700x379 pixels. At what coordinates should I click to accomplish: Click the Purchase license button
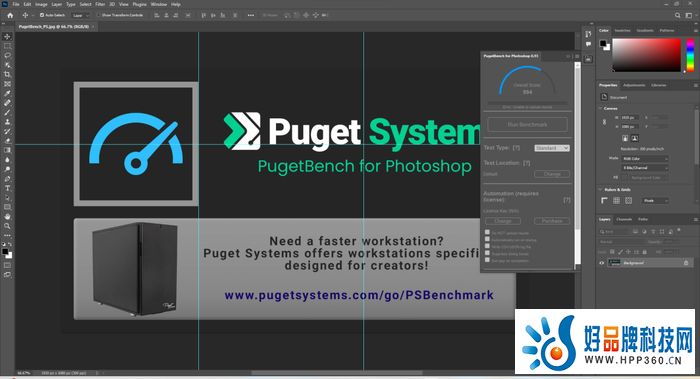pos(552,221)
